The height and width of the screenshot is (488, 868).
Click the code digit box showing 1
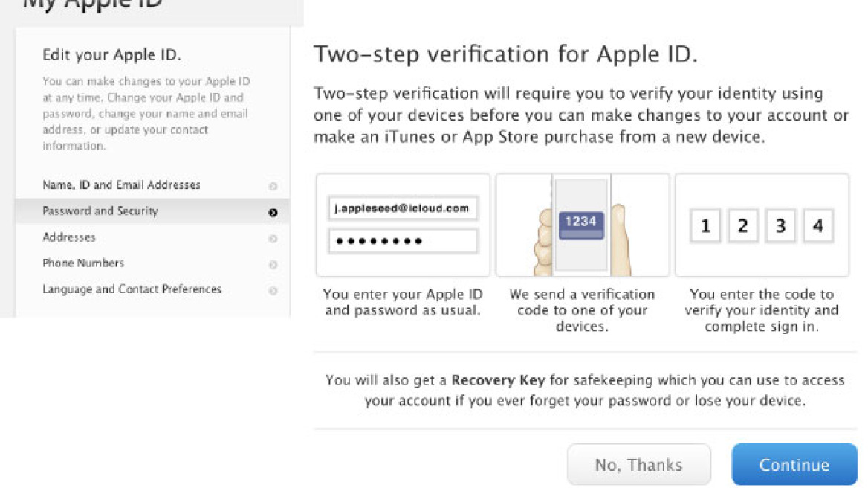pos(705,226)
